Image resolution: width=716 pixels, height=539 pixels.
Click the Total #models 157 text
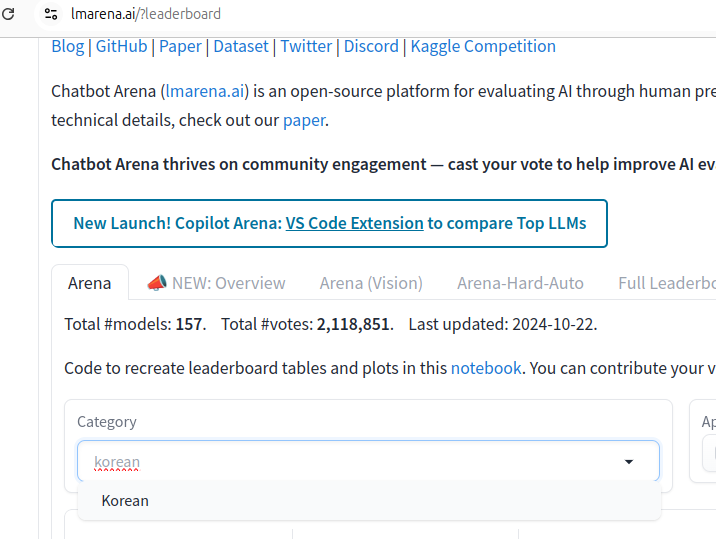click(135, 324)
